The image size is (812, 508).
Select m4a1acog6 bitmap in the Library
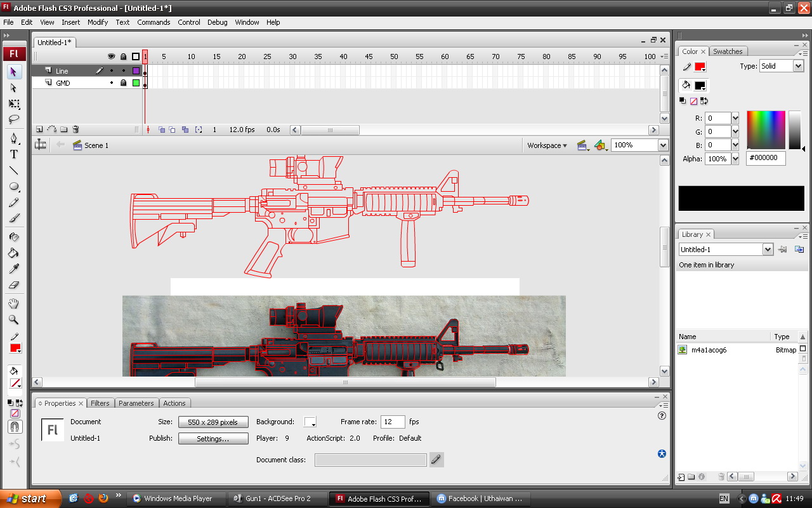point(709,350)
